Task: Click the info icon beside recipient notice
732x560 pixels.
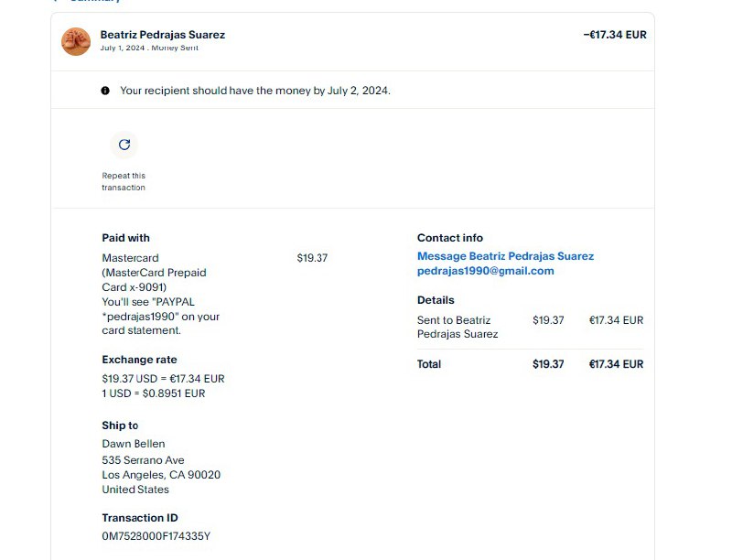Action: pyautogui.click(x=105, y=91)
